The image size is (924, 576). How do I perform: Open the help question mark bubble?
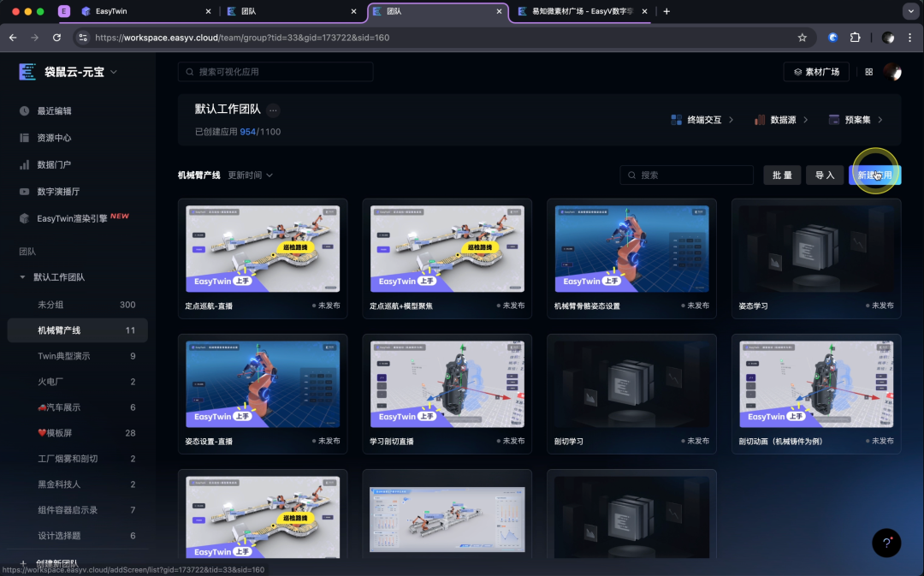886,543
